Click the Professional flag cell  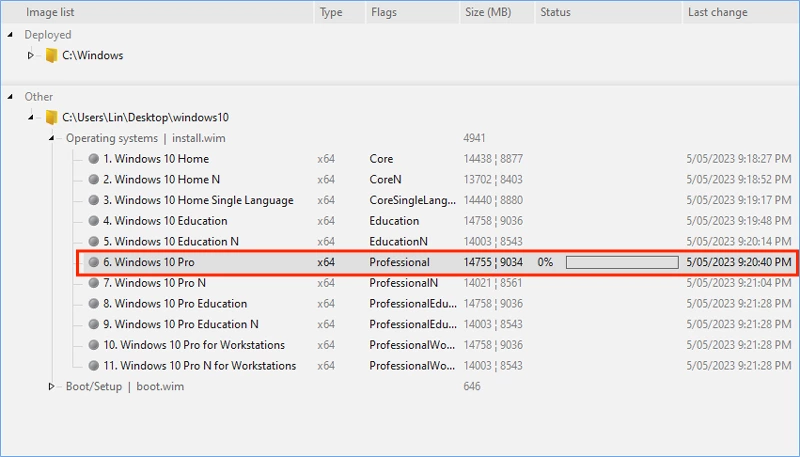point(399,262)
